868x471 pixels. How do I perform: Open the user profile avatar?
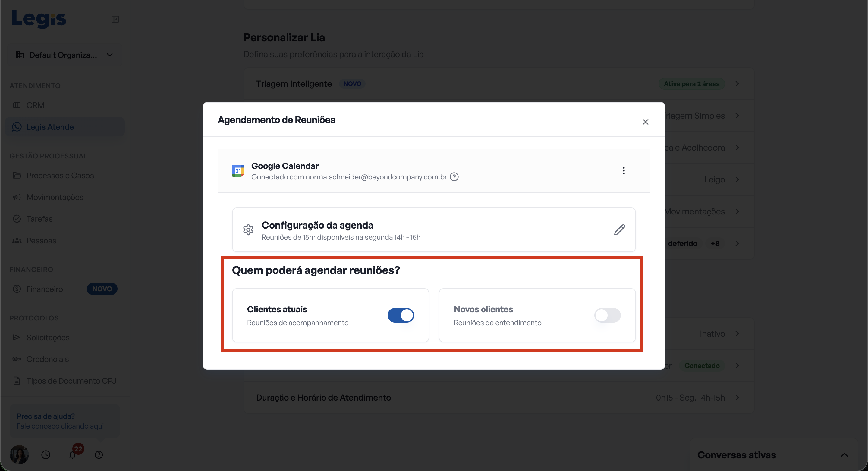tap(19, 454)
